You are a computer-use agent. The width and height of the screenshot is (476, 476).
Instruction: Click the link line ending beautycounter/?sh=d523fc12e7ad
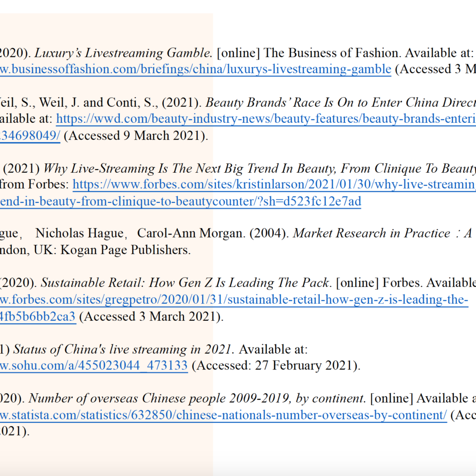click(x=180, y=201)
